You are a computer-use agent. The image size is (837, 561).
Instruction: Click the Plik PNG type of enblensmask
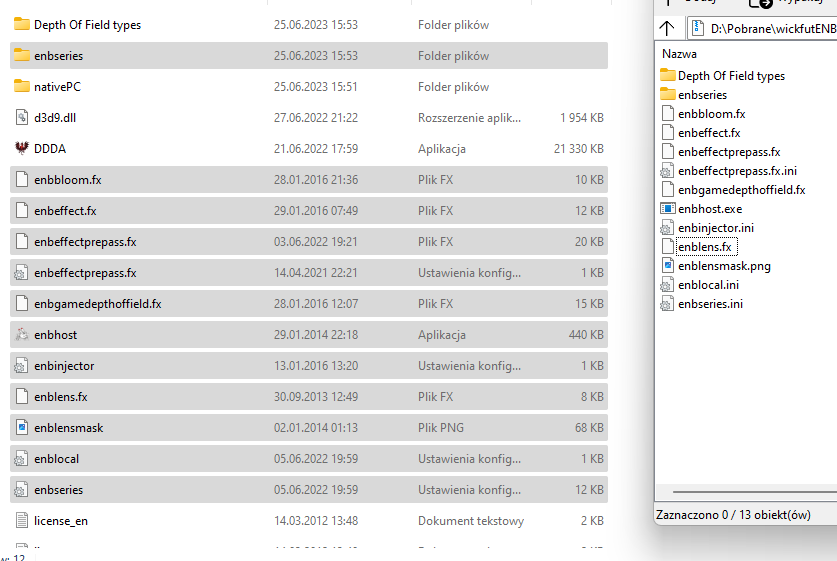coord(441,428)
